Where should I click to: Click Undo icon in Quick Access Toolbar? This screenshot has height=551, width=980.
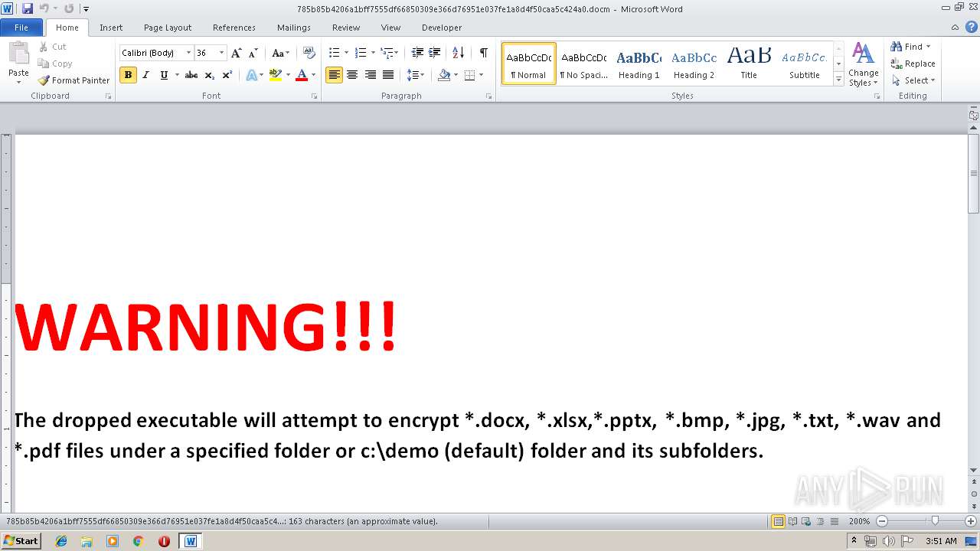pyautogui.click(x=44, y=8)
